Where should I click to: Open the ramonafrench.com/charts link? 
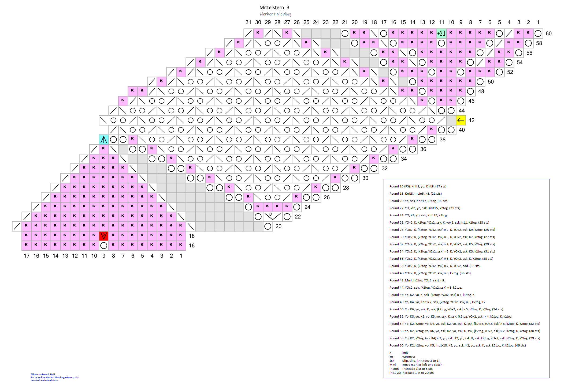[x=44, y=380]
